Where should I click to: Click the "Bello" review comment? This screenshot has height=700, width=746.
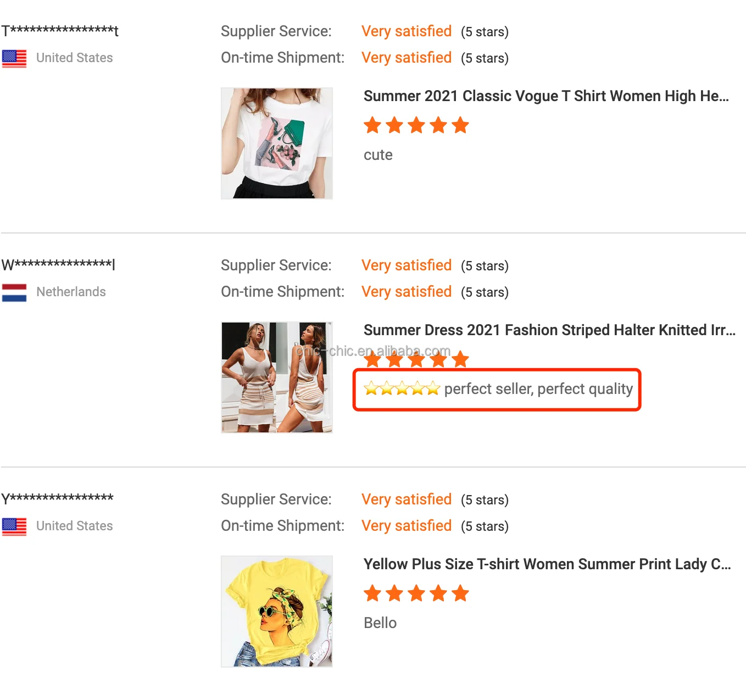coord(380,623)
